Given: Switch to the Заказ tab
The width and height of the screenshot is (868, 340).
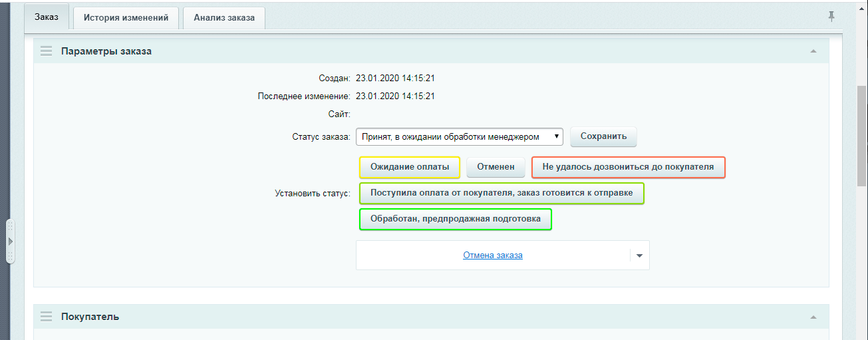Looking at the screenshot, I should (47, 17).
